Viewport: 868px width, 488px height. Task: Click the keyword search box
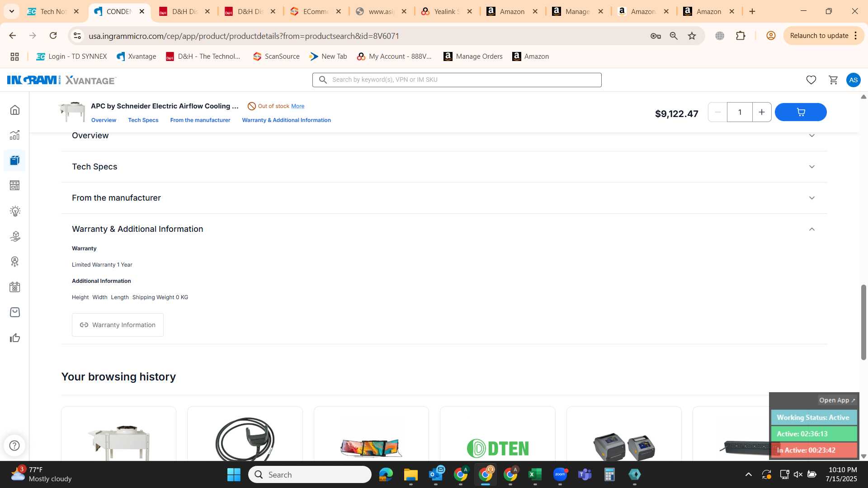(x=457, y=80)
